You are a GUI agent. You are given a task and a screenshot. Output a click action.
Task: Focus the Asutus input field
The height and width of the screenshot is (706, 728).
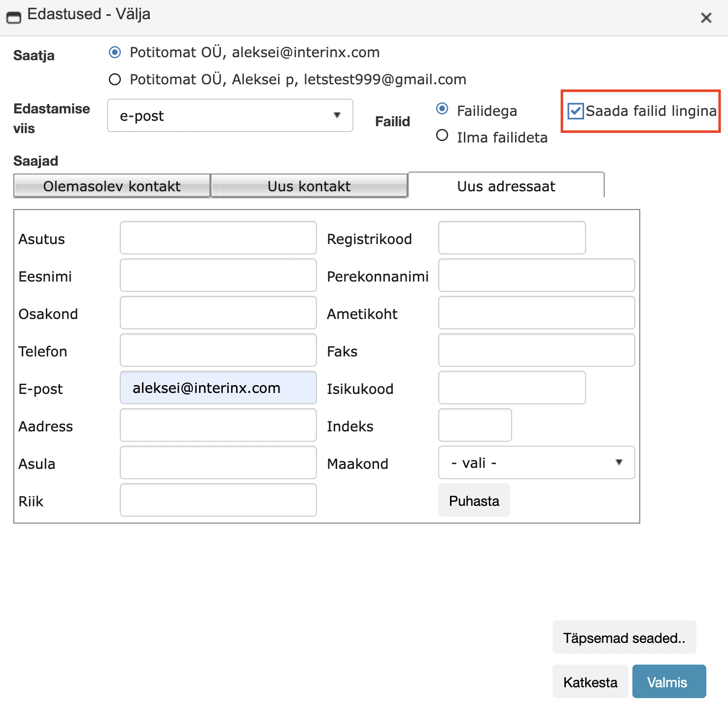[218, 238]
